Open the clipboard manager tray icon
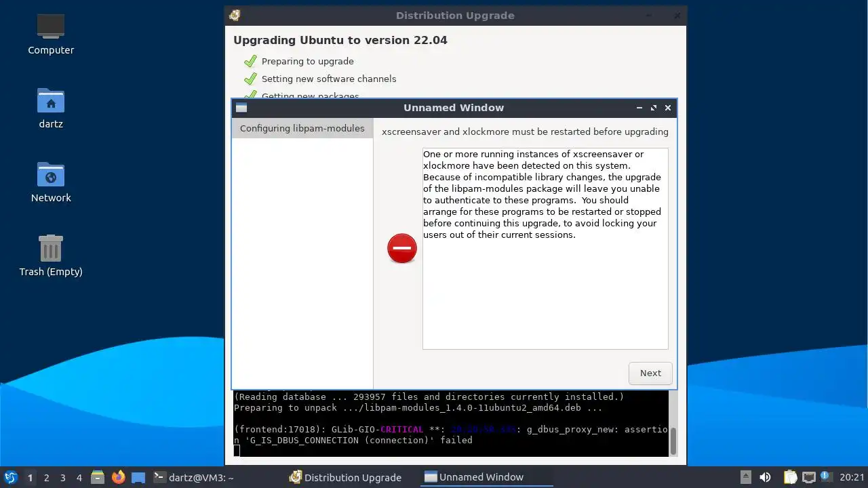 (790, 477)
